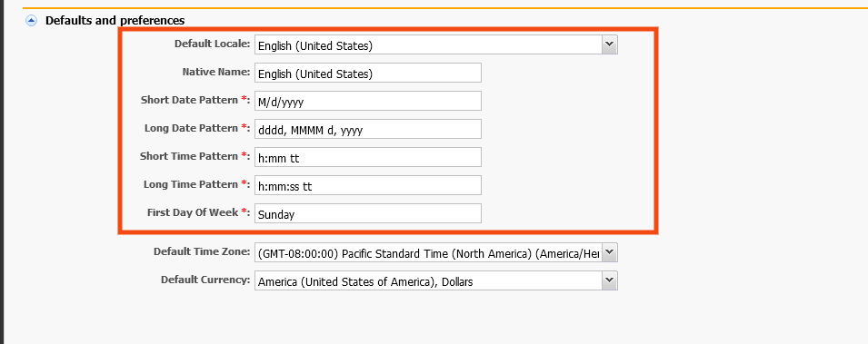Viewport: 868px width, 344px height.
Task: Click the Default Currency label
Action: click(x=205, y=280)
